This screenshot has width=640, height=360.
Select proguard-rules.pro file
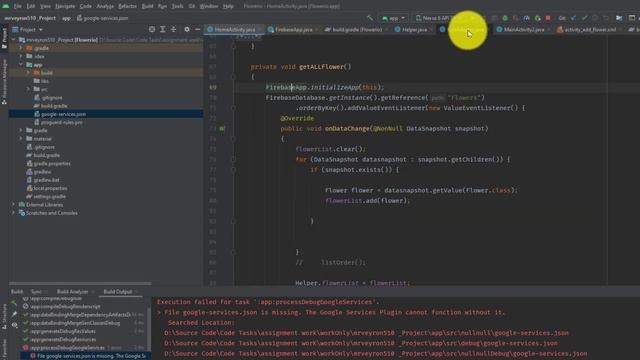[x=61, y=122]
